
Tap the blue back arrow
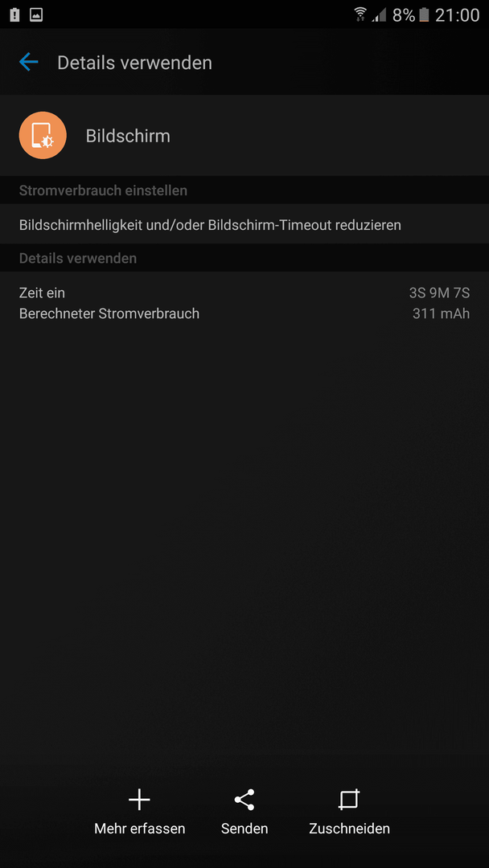point(28,62)
